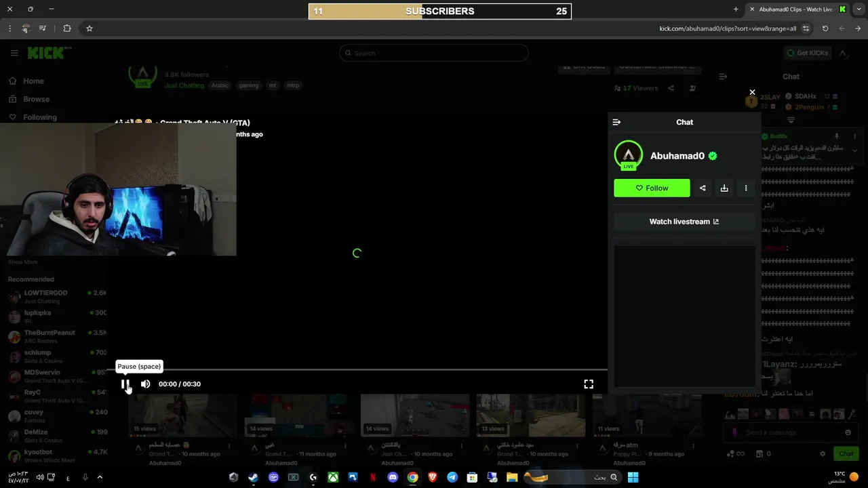This screenshot has width=868, height=488.
Task: Open site settings icon beside URL
Action: coord(806,28)
